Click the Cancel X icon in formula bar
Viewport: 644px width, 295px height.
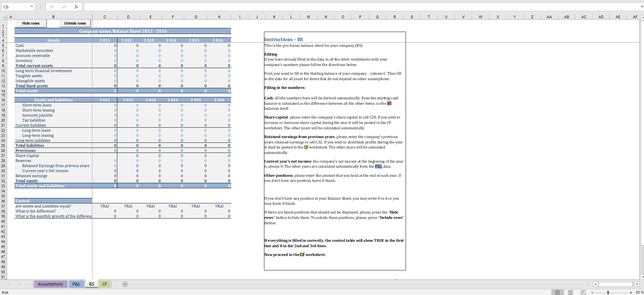(52, 7)
